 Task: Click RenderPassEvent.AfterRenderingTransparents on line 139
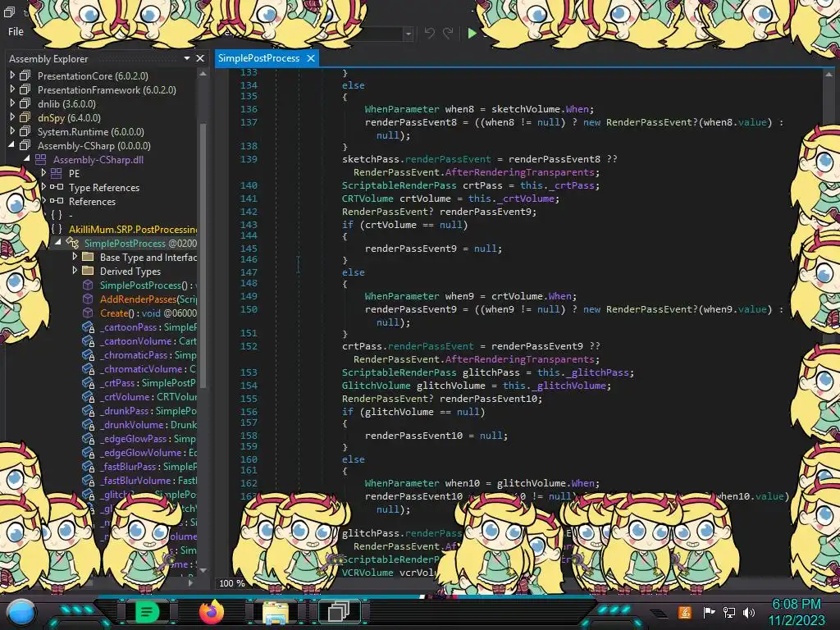click(477, 172)
